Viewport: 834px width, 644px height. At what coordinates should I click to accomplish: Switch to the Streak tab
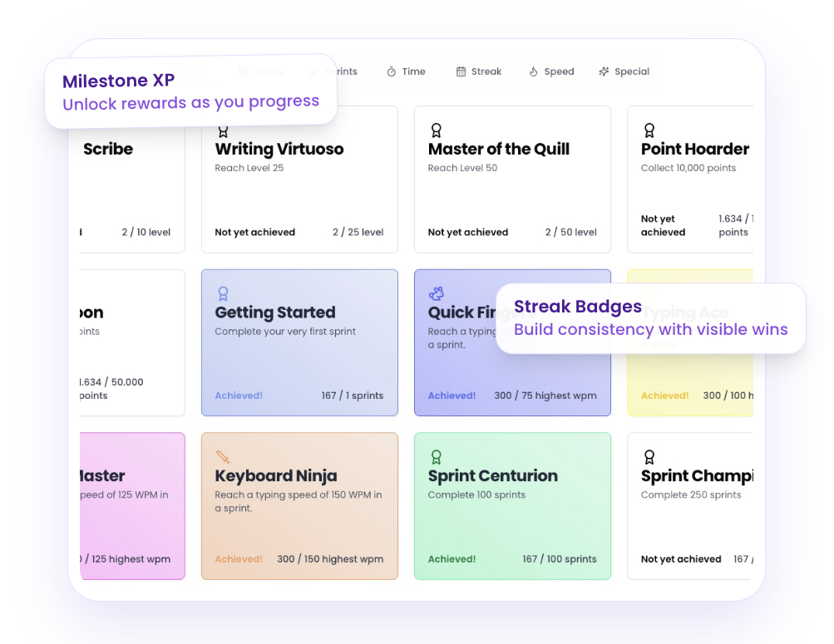(479, 71)
